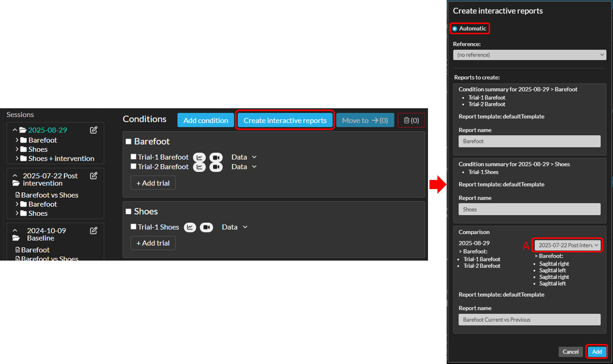Edit the 2024-10-09 Baseline session
The height and width of the screenshot is (364, 613).
click(x=93, y=231)
